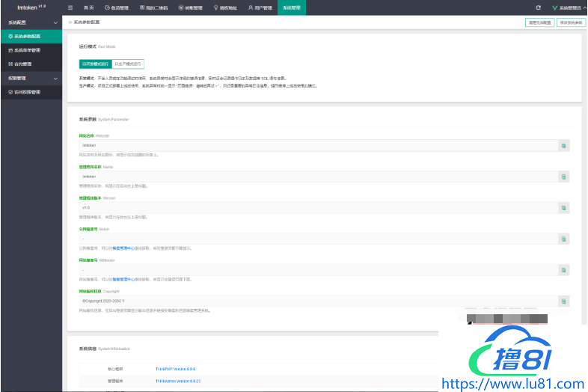The image size is (588, 392).
Task: Copy the Website name field value
Action: 564,145
